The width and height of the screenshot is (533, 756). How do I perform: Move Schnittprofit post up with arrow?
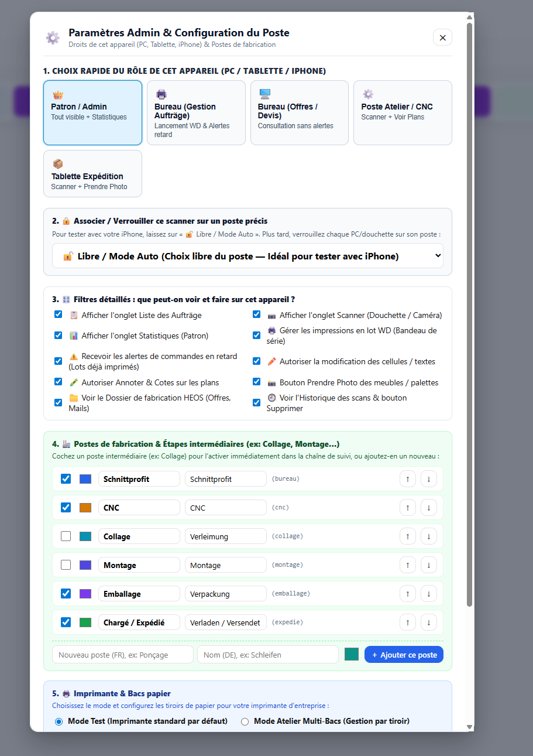tap(408, 479)
